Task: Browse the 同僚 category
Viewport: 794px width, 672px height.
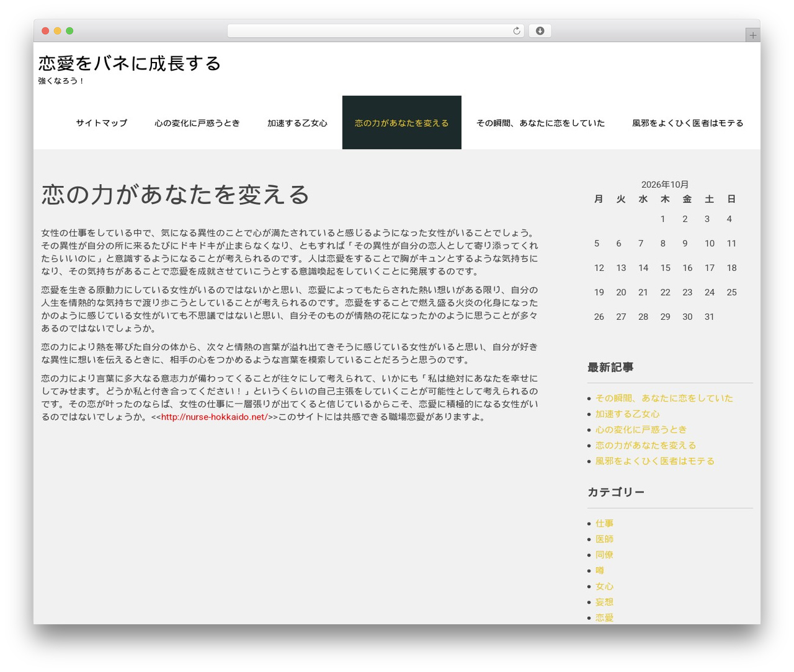Action: pos(605,554)
